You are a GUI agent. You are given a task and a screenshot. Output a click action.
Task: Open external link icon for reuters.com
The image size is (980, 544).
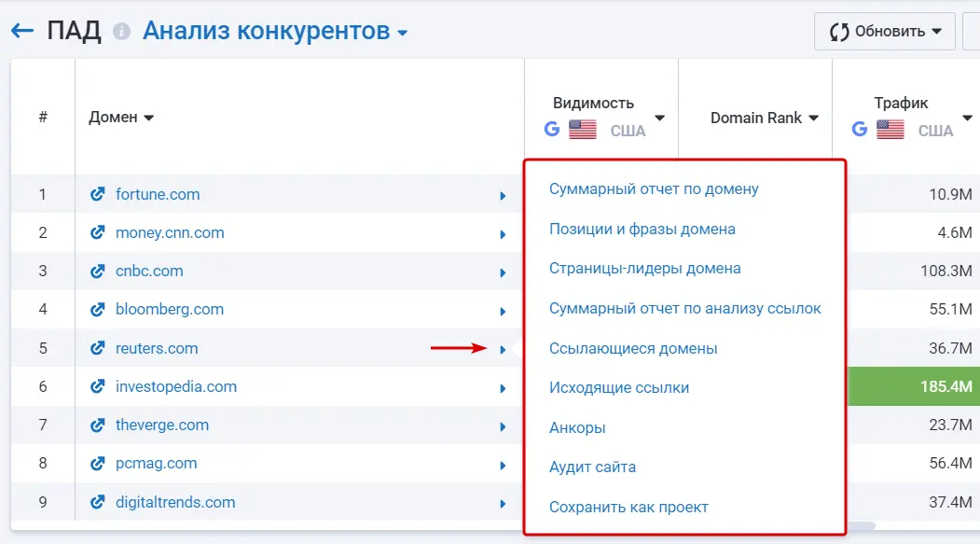click(98, 348)
